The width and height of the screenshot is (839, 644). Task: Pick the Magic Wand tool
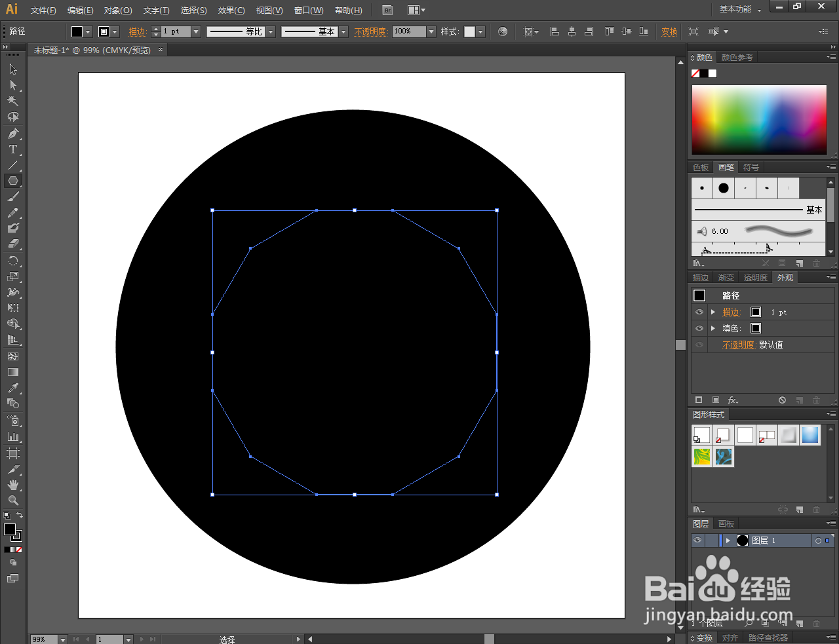pyautogui.click(x=13, y=101)
